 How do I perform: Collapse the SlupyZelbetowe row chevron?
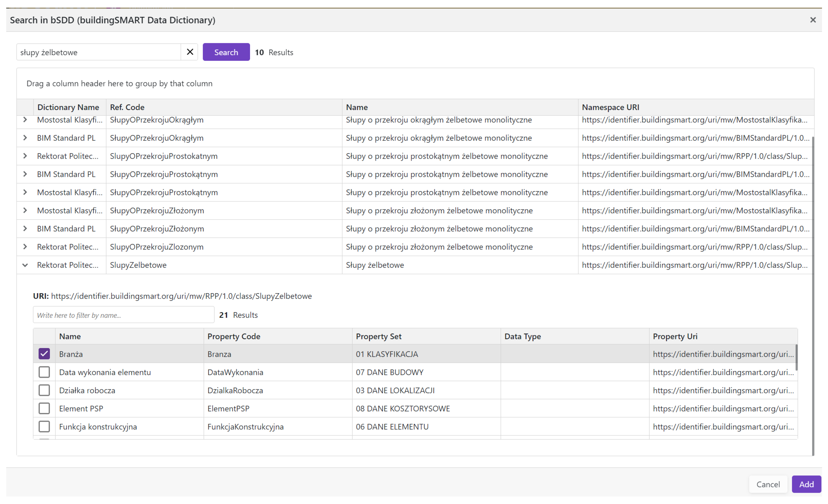[25, 265]
